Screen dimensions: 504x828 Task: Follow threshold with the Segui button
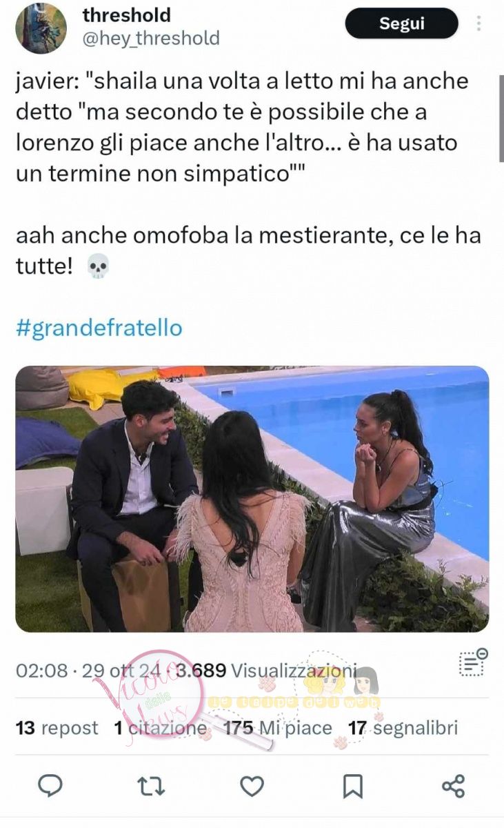pyautogui.click(x=401, y=23)
